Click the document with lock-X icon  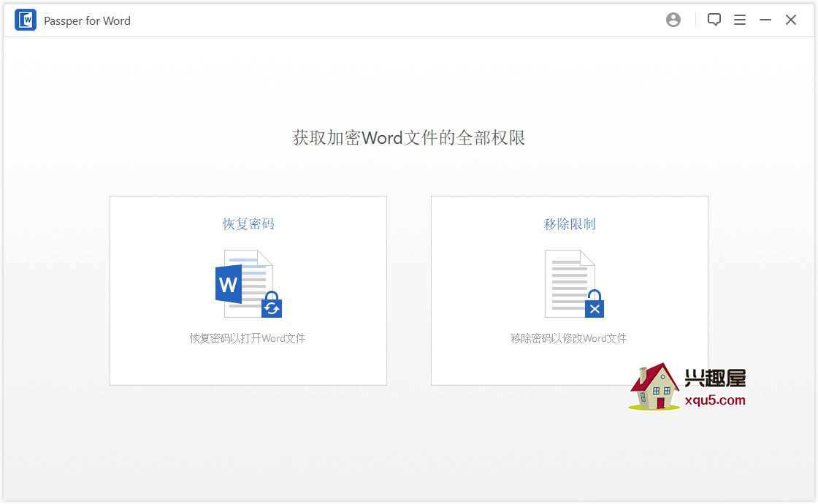[x=574, y=284]
